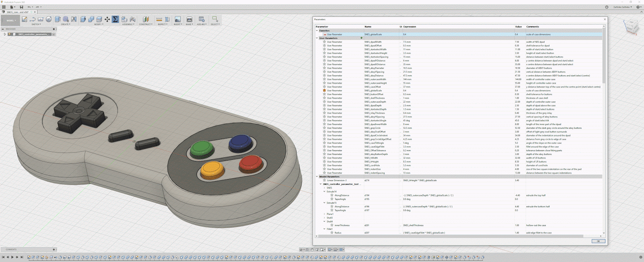This screenshot has width=644, height=262.
Task: Expand the Shell3 tree node
Action: click(324, 218)
